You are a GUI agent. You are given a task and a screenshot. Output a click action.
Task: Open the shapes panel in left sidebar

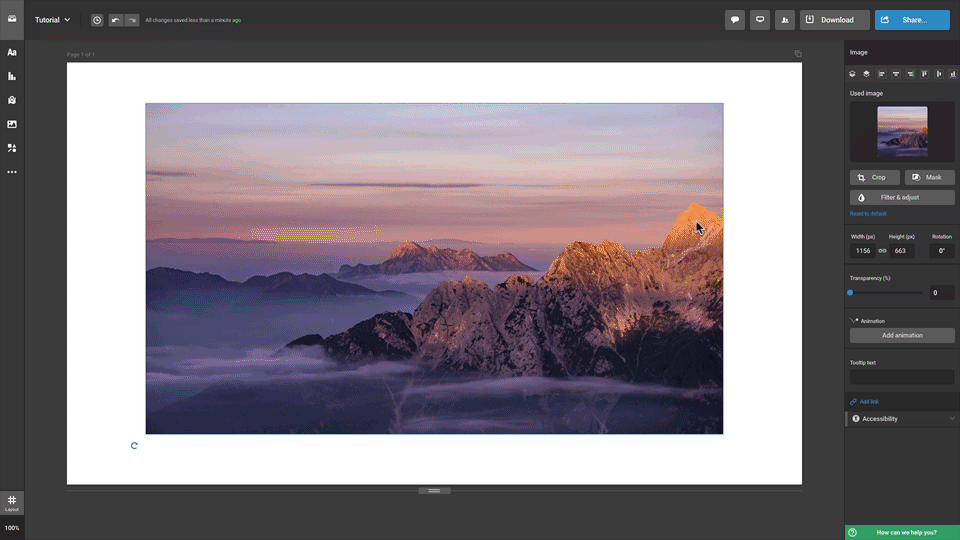coord(12,148)
